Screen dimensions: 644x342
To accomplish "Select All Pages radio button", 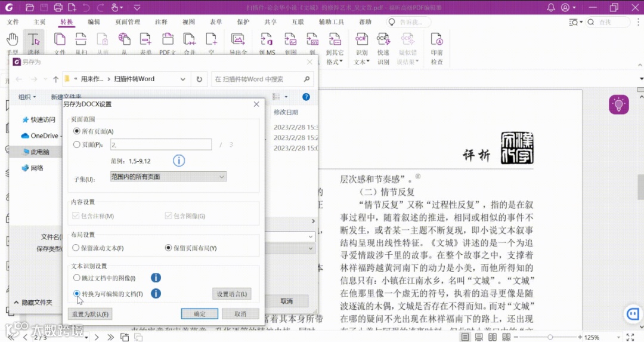I will click(76, 131).
